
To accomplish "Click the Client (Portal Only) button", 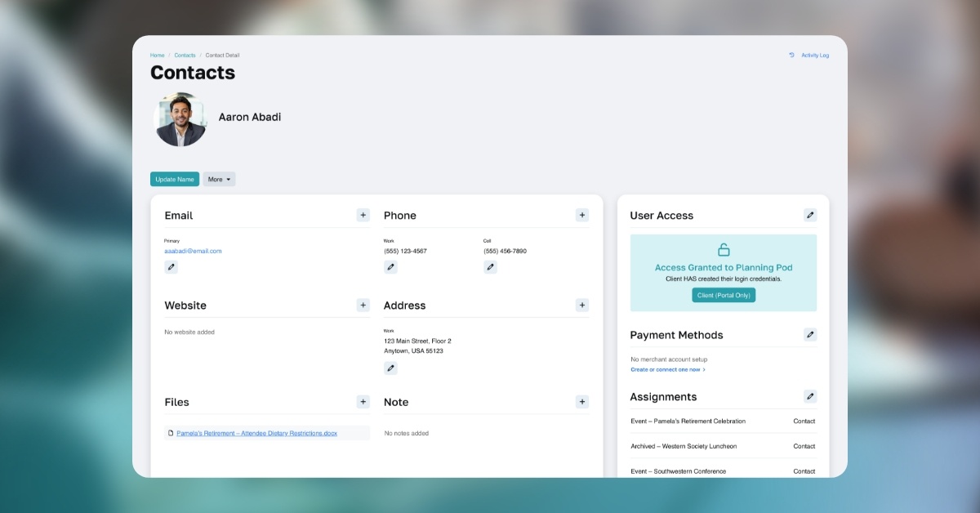I will tap(724, 295).
